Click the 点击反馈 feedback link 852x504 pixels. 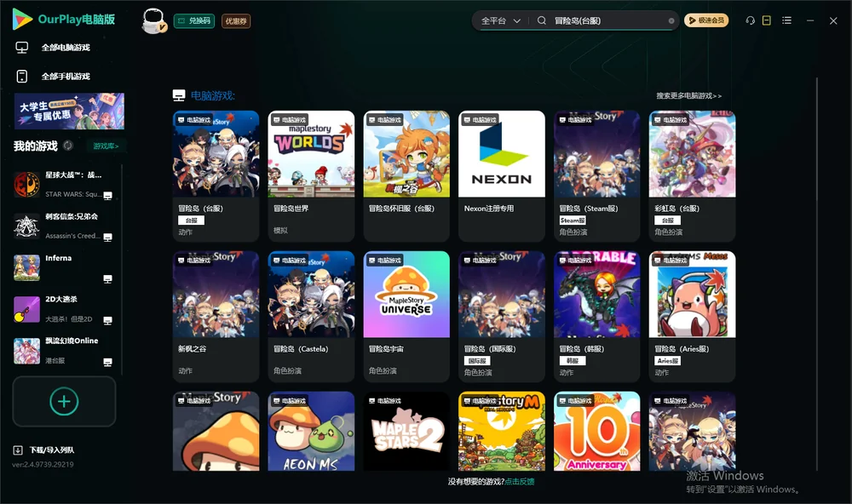click(x=520, y=482)
